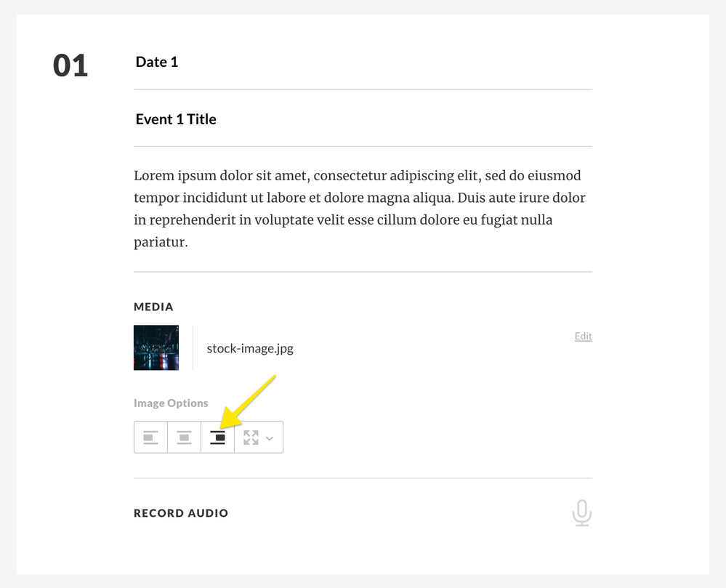Open the chevron dropdown in Image Options

270,438
